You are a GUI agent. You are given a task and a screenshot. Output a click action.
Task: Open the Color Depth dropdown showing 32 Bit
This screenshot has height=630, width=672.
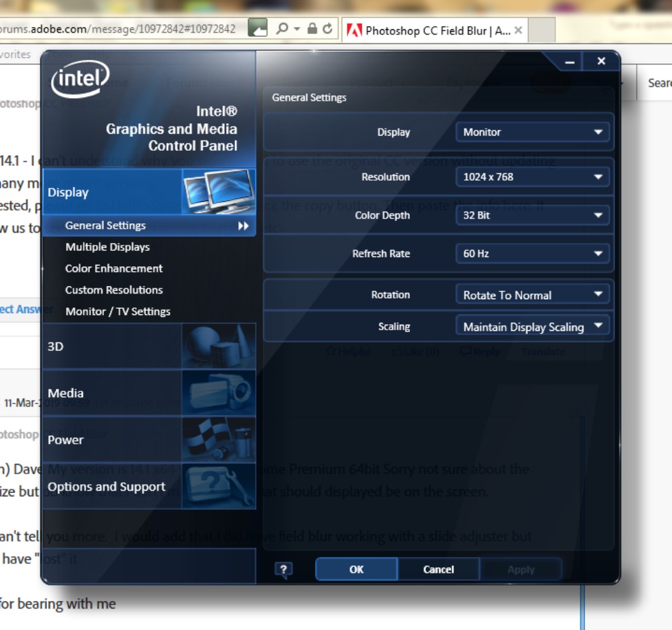pos(532,215)
